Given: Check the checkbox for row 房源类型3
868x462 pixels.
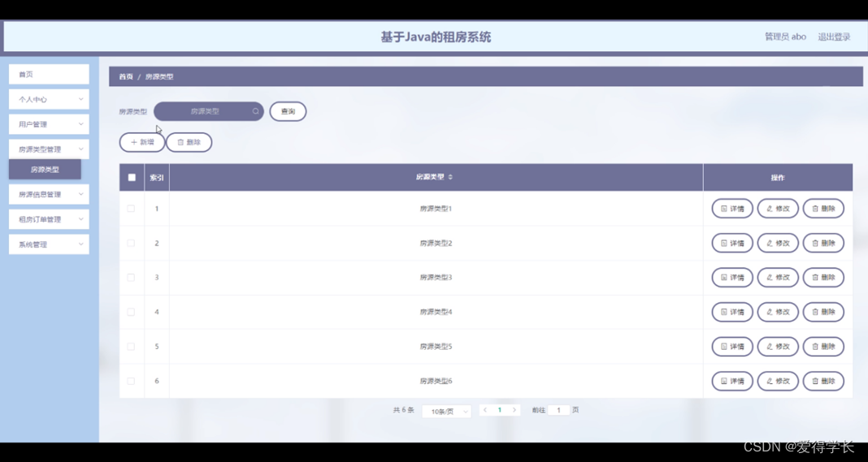Looking at the screenshot, I should coord(131,277).
